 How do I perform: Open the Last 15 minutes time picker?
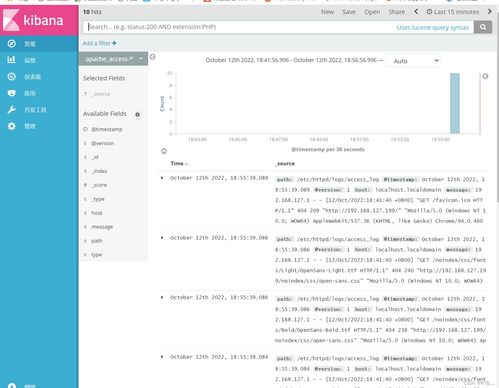(453, 12)
